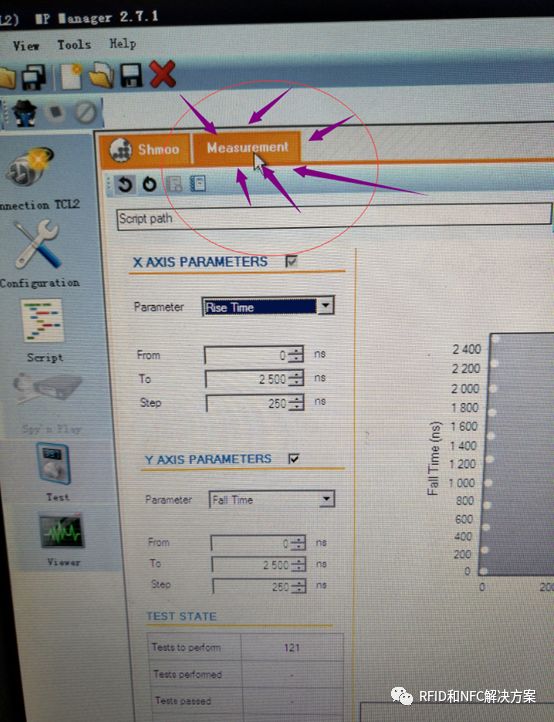The height and width of the screenshot is (722, 554).
Task: Switch to the Shmoo tab
Action: click(145, 149)
